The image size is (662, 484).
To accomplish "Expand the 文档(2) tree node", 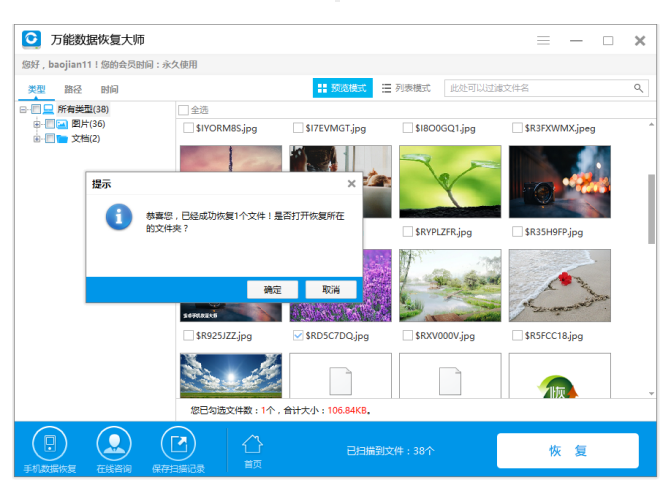I will pyautogui.click(x=37, y=139).
